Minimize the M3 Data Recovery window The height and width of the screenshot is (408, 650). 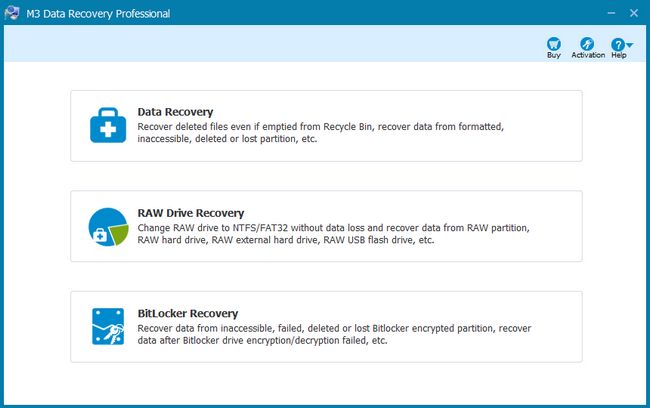coord(607,13)
